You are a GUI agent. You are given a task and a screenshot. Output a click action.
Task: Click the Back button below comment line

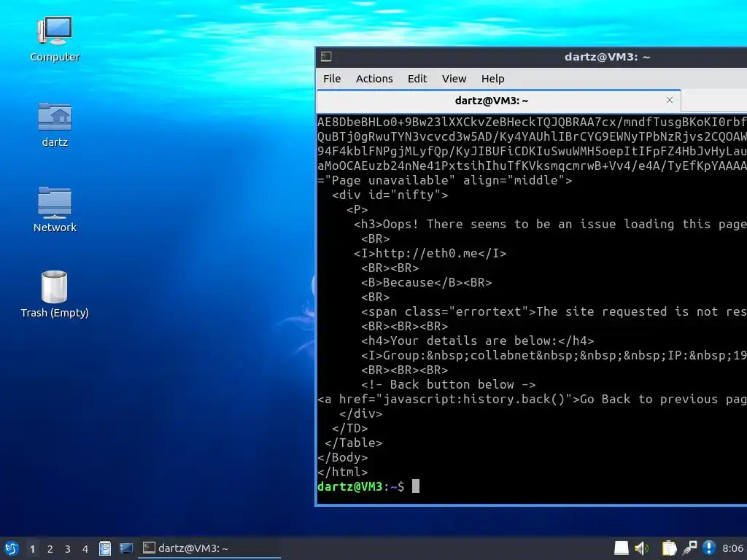click(x=449, y=385)
